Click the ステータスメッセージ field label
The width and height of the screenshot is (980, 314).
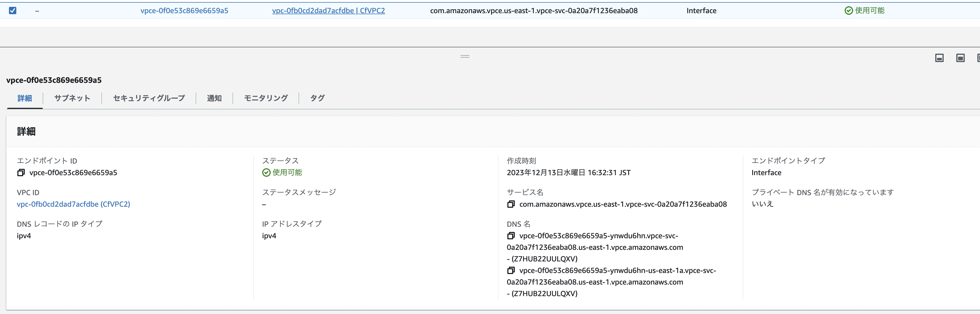[x=299, y=192]
